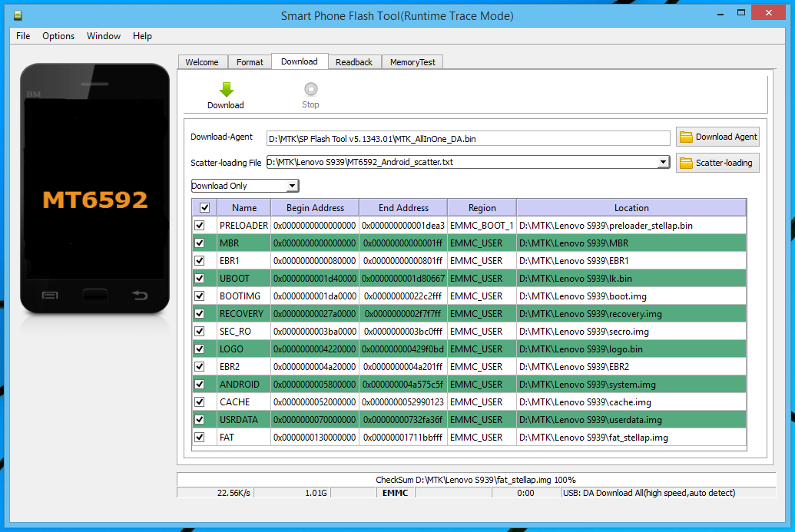Screen dimensions: 795x532
Task: Click the Region column header
Action: tap(482, 208)
